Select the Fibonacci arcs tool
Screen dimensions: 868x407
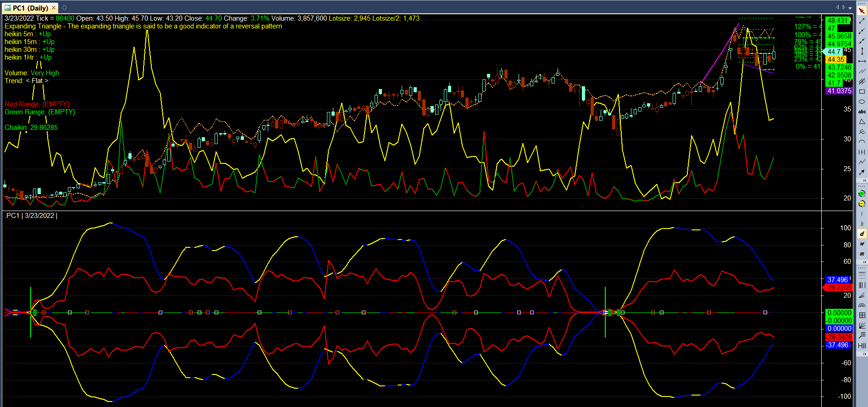pos(862,305)
